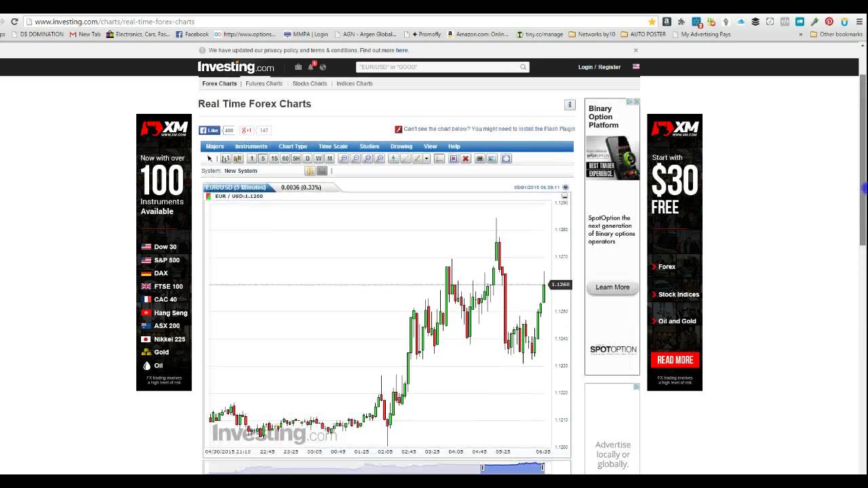Set the 5H timeframe button

[x=296, y=159]
